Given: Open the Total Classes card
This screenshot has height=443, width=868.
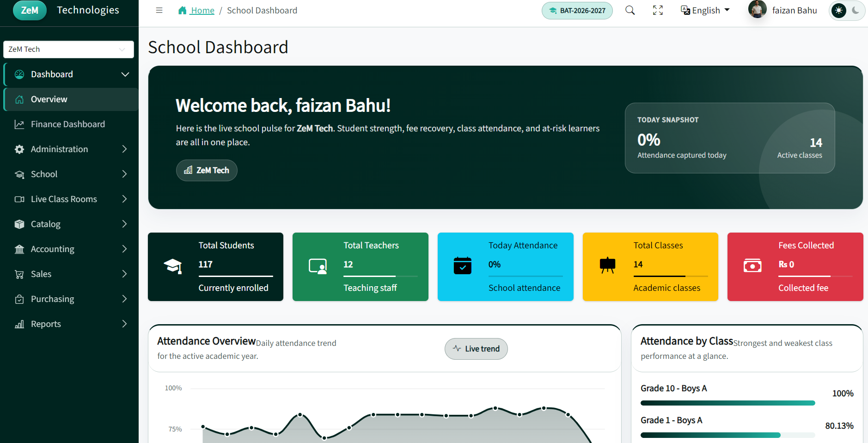Looking at the screenshot, I should 650,267.
